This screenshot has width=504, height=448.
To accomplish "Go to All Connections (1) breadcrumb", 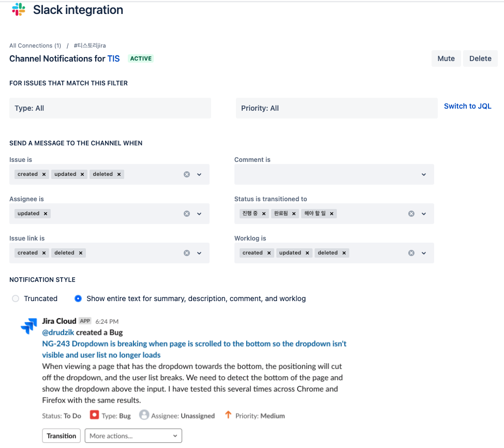I will 35,46.
